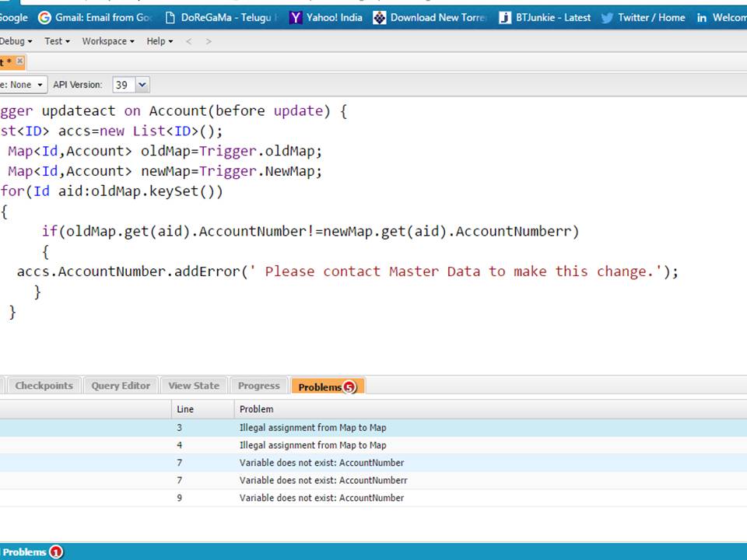Go back with the left arrow icon
The width and height of the screenshot is (747, 560).
(188, 41)
